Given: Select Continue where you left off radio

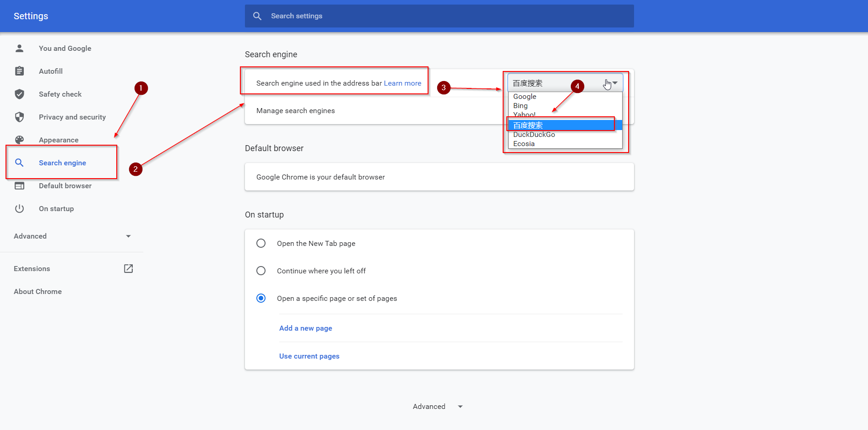Looking at the screenshot, I should (261, 271).
